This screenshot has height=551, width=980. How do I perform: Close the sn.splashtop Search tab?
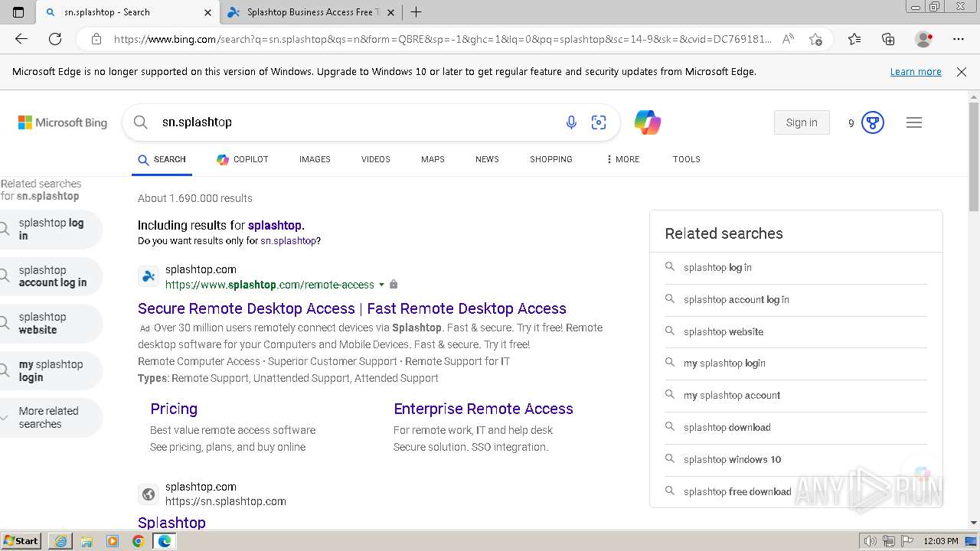(207, 12)
